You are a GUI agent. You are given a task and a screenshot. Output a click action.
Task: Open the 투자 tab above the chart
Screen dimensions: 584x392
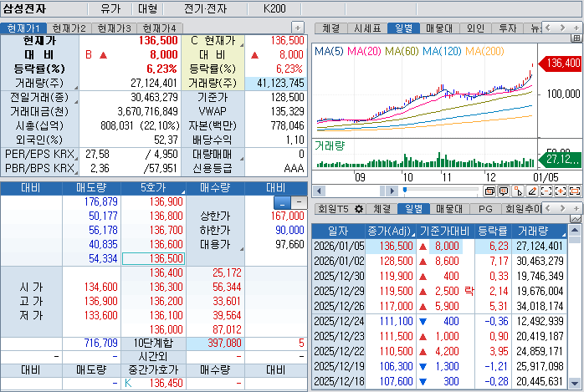[508, 28]
